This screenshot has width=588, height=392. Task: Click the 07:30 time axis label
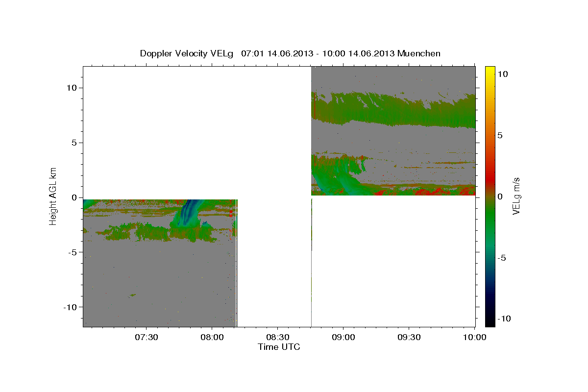[147, 337]
